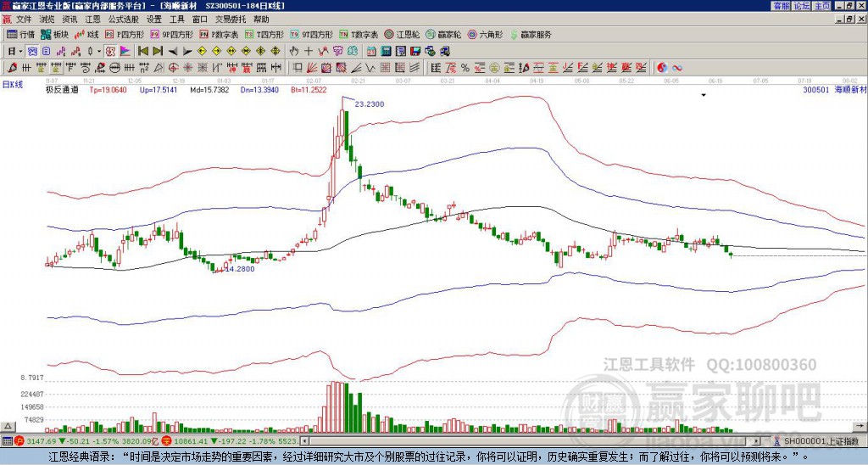Click the 论坛 forum button
The width and height of the screenshot is (868, 465).
click(802, 6)
